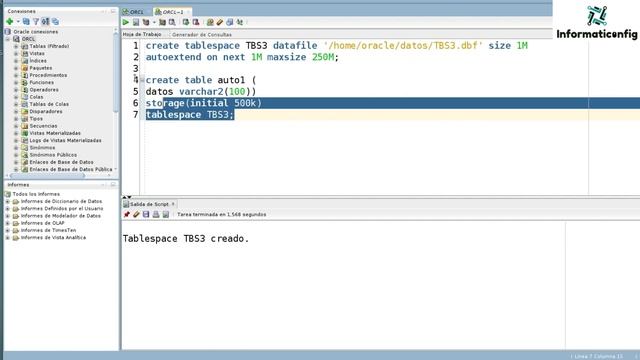Click the Unshared SQL Worksheet icon
The image size is (640, 360).
point(210,22)
